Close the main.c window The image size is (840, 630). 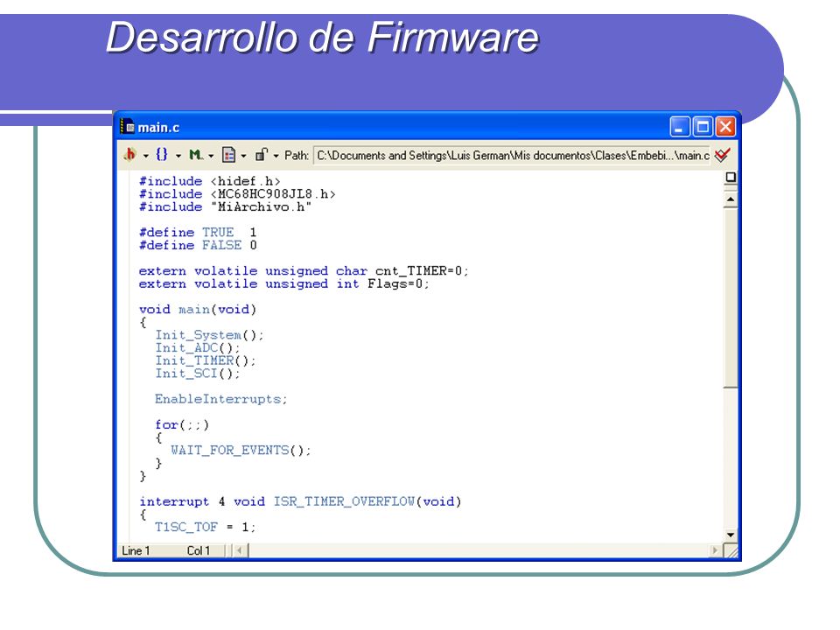tap(725, 127)
